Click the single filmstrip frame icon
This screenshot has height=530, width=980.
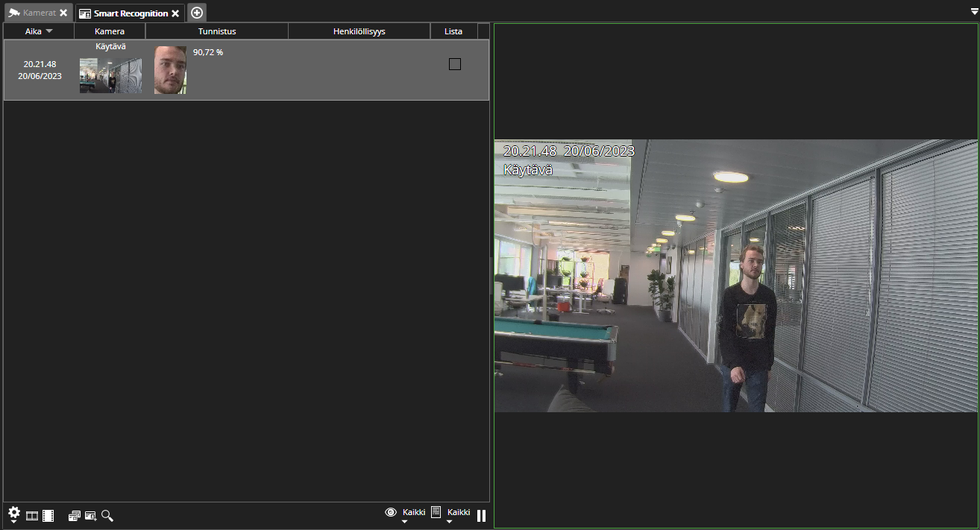pos(32,516)
